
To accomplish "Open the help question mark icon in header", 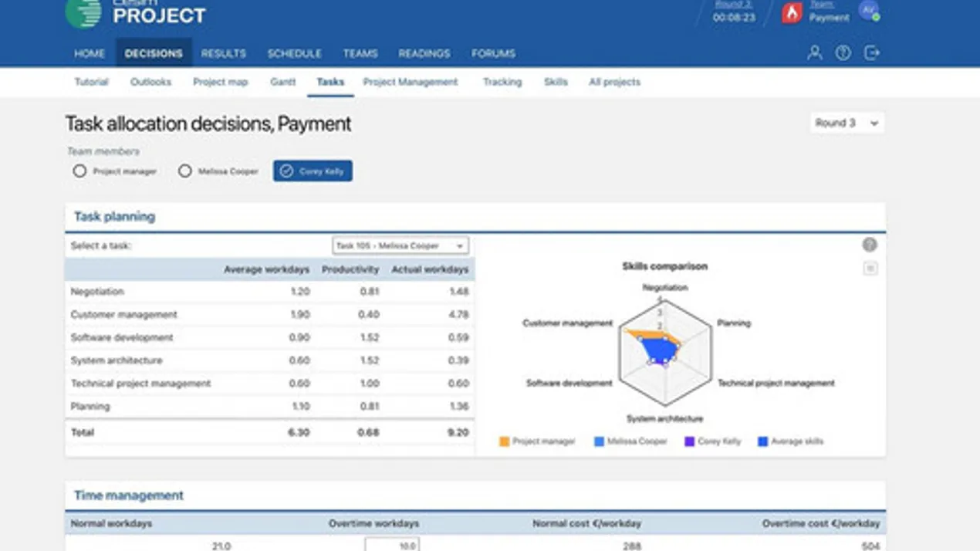I will (x=843, y=53).
